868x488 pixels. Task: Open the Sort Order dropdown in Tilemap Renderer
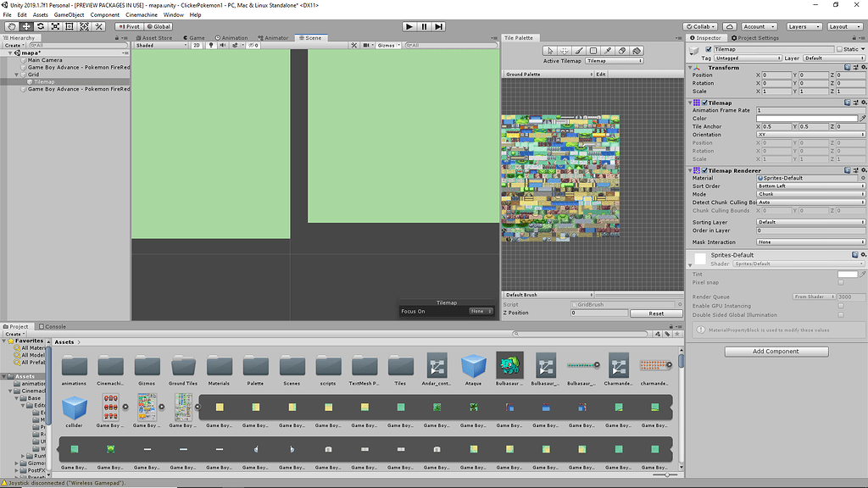[810, 186]
